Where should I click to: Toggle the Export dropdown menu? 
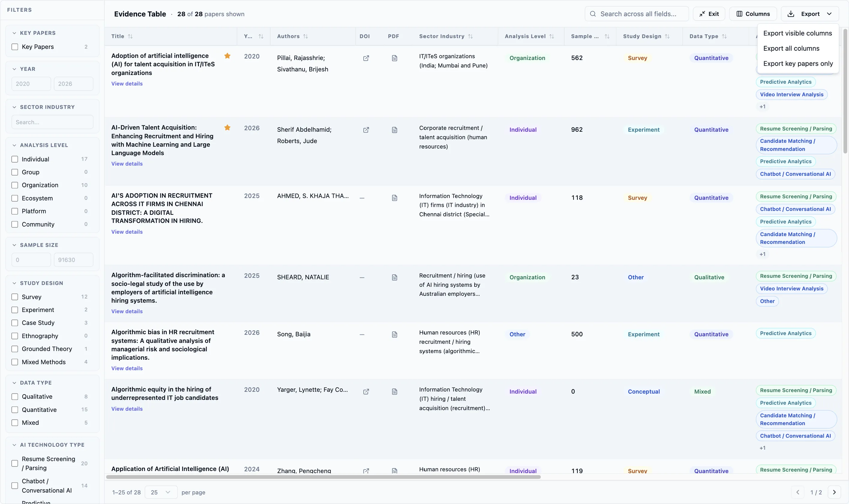810,14
